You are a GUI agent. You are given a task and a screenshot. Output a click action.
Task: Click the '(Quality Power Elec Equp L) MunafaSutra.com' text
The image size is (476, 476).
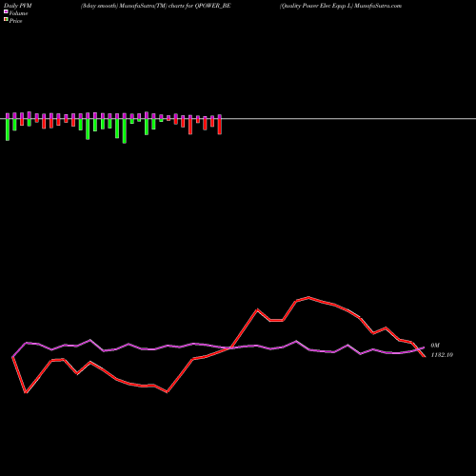[x=341, y=6]
